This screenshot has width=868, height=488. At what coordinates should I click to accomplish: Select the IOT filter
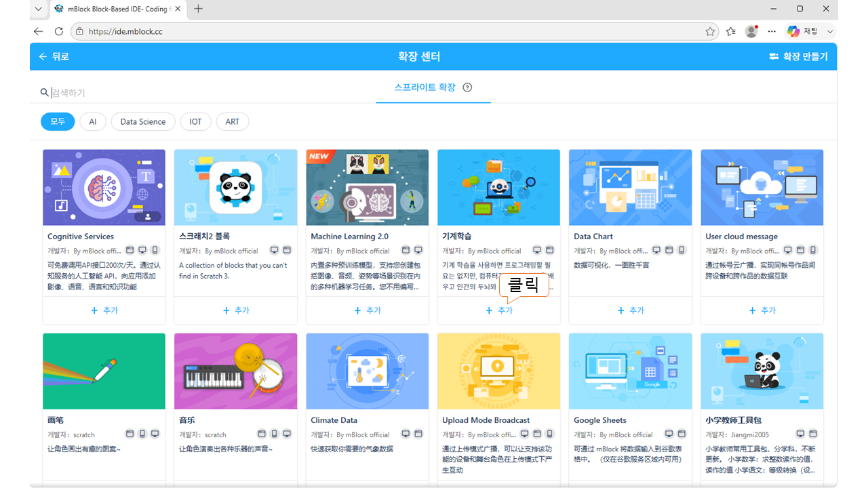click(195, 122)
